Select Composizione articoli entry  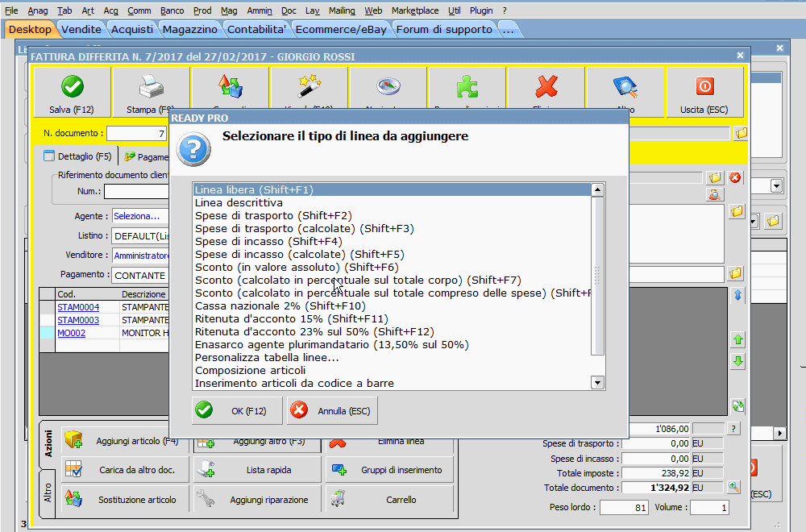[x=392, y=370]
